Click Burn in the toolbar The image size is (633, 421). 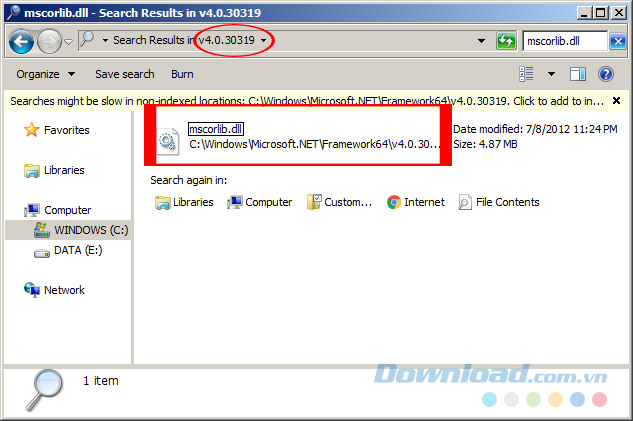pos(182,74)
